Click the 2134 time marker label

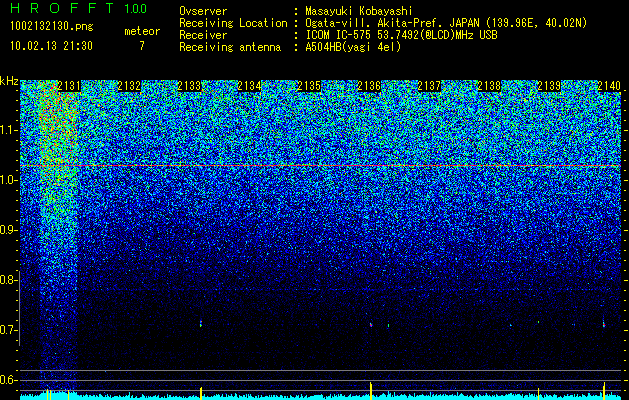click(249, 86)
